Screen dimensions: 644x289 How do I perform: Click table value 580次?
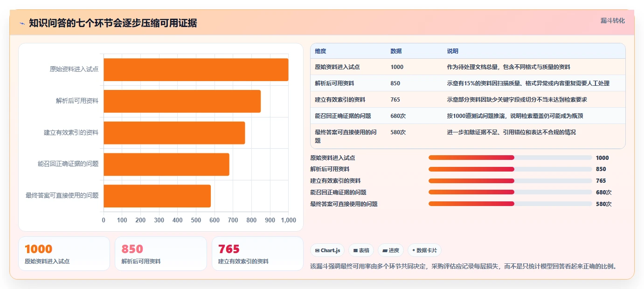[398, 132]
